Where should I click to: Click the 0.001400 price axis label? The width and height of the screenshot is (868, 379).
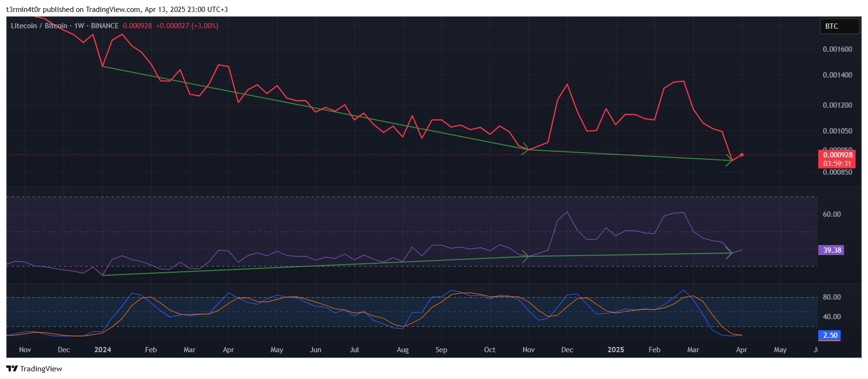coord(837,75)
